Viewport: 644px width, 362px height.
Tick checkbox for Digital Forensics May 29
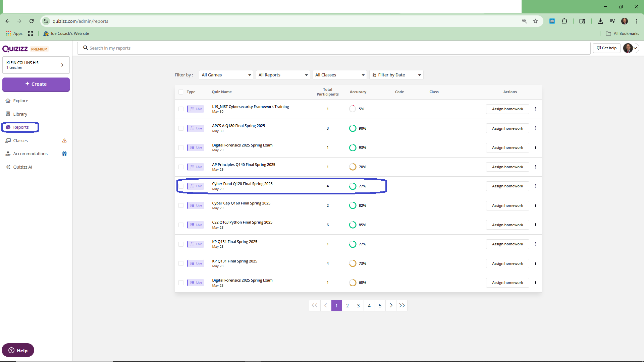pyautogui.click(x=181, y=147)
